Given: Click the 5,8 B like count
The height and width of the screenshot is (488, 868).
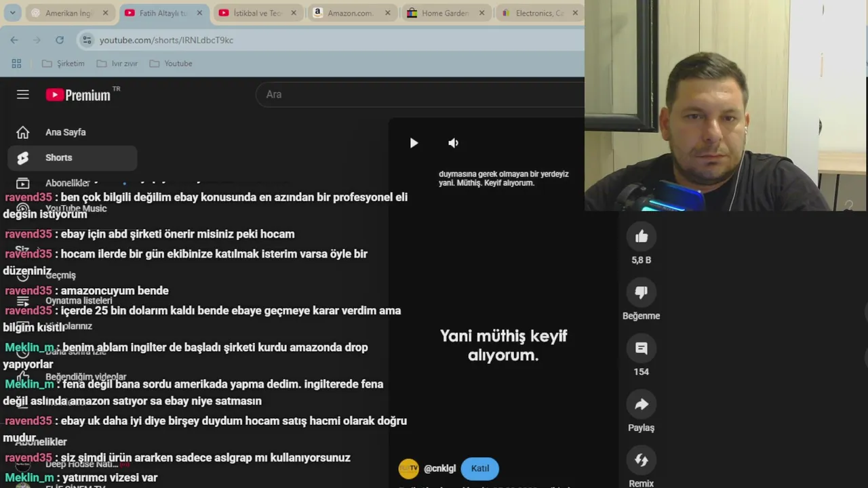Looking at the screenshot, I should 642,260.
